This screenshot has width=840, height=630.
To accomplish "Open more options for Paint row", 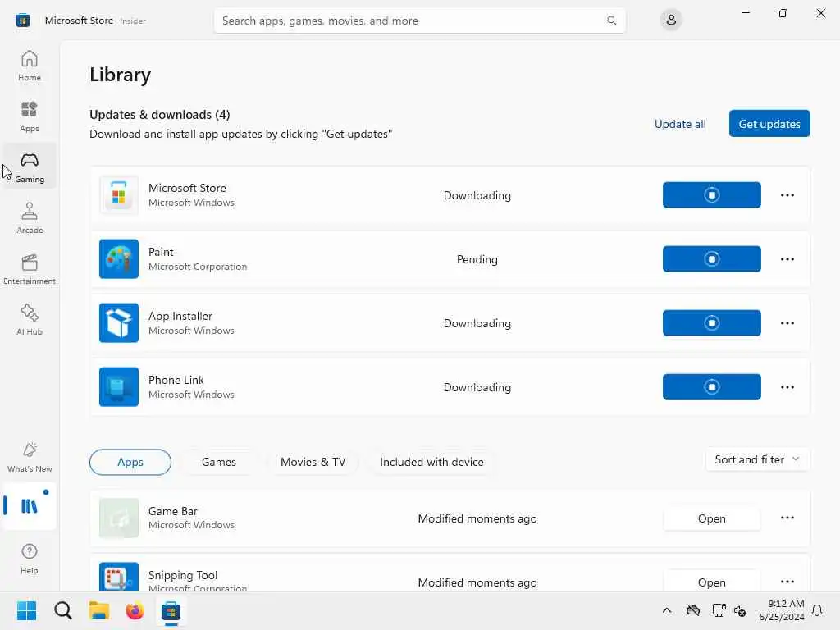I will tap(787, 258).
